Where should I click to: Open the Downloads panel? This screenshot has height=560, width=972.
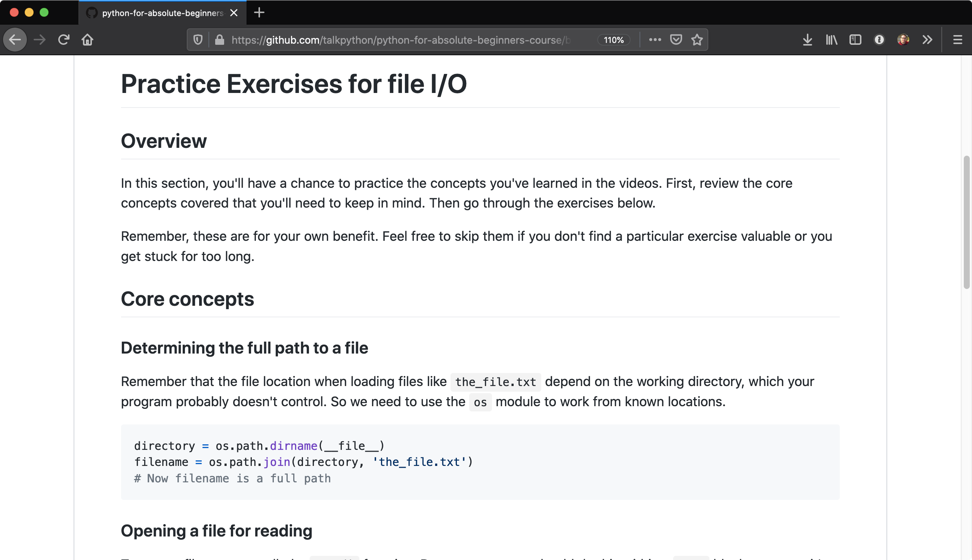point(807,39)
